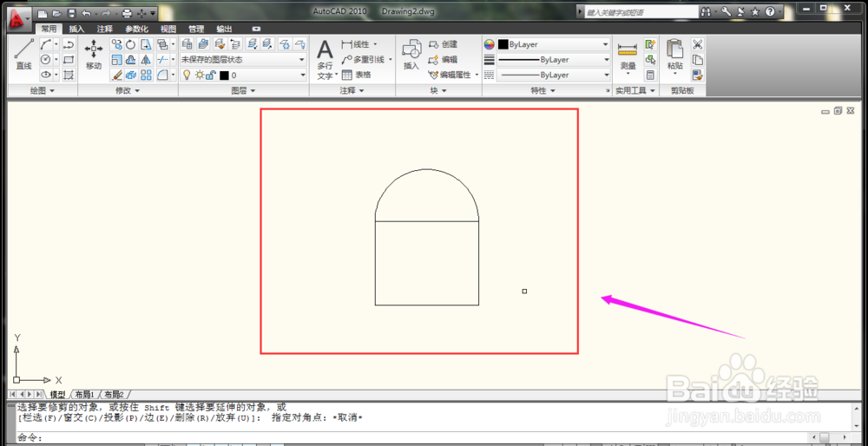The image size is (868, 446).
Task: Expand the 修改 panel
Action: click(x=128, y=91)
